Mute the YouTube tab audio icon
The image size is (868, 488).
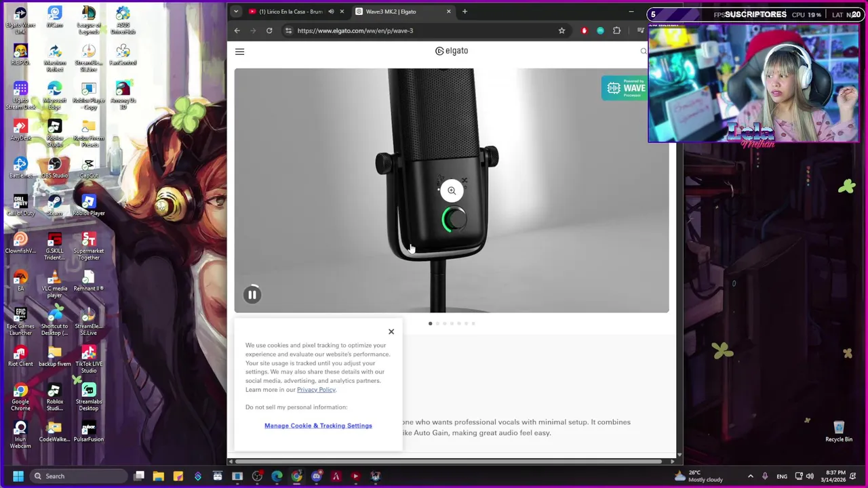tap(331, 12)
